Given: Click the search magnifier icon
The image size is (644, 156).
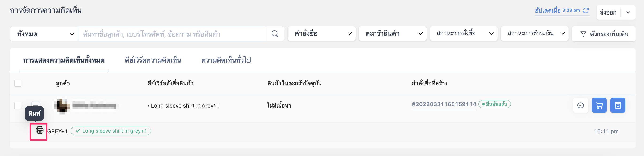Looking at the screenshot, I should point(275,34).
